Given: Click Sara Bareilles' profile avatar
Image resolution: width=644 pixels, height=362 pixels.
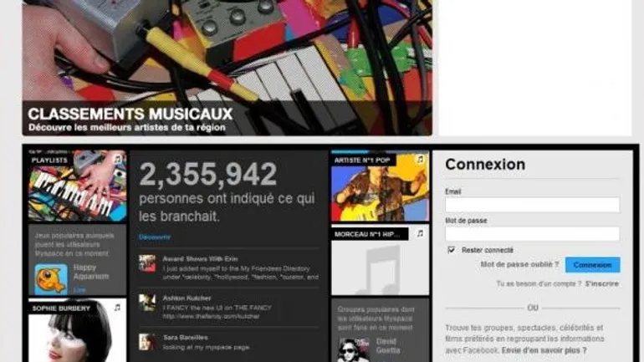Looking at the screenshot, I should tap(147, 342).
